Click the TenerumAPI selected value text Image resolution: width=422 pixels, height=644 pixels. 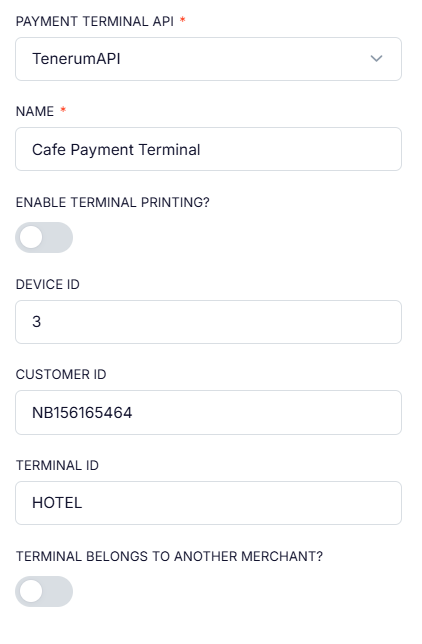tap(76, 59)
